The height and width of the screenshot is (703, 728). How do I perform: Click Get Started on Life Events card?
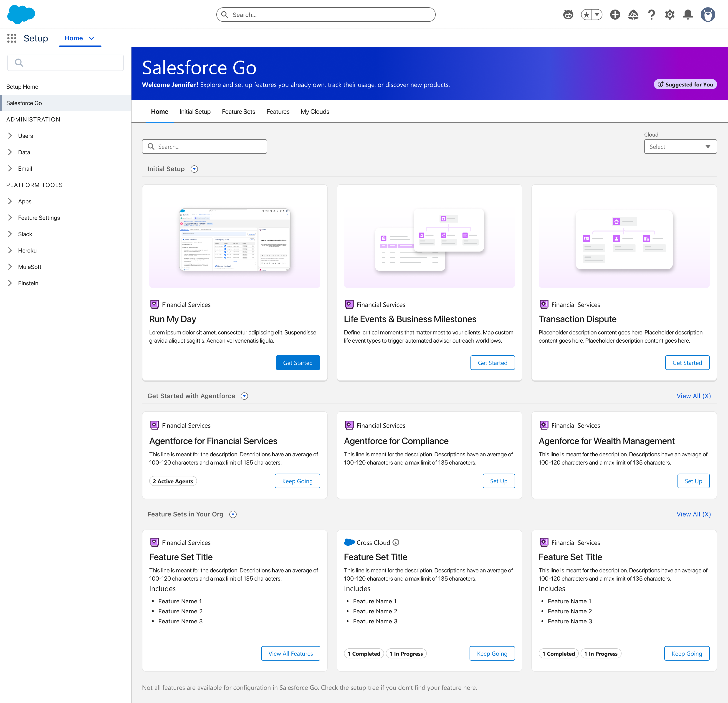493,363
